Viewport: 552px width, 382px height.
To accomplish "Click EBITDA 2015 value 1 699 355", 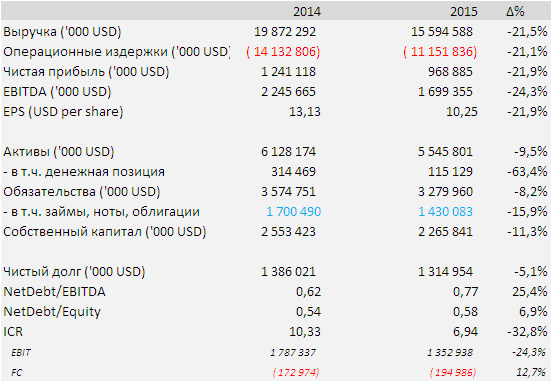I will tap(445, 92).
